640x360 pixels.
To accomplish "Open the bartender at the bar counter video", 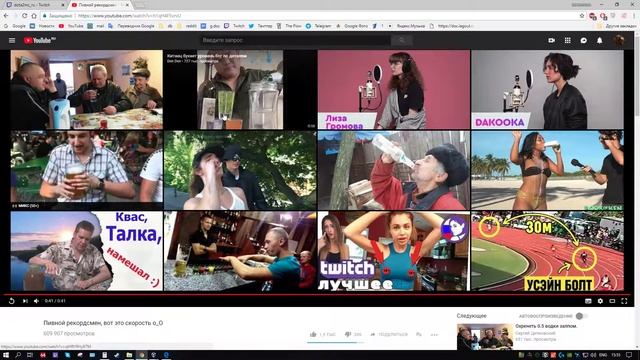I will (x=240, y=251).
